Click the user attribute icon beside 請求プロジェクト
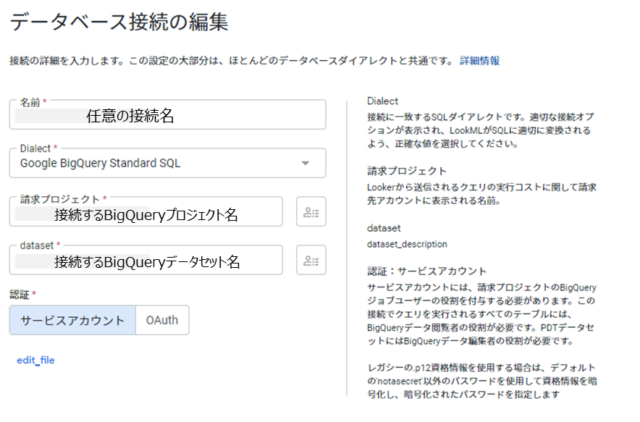This screenshot has width=640, height=422. click(311, 211)
